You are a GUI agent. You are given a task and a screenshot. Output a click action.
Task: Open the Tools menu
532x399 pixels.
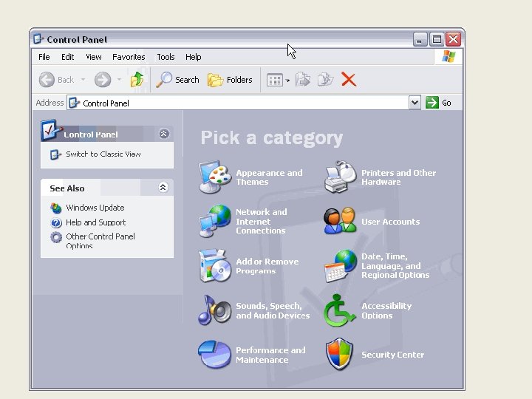point(166,57)
